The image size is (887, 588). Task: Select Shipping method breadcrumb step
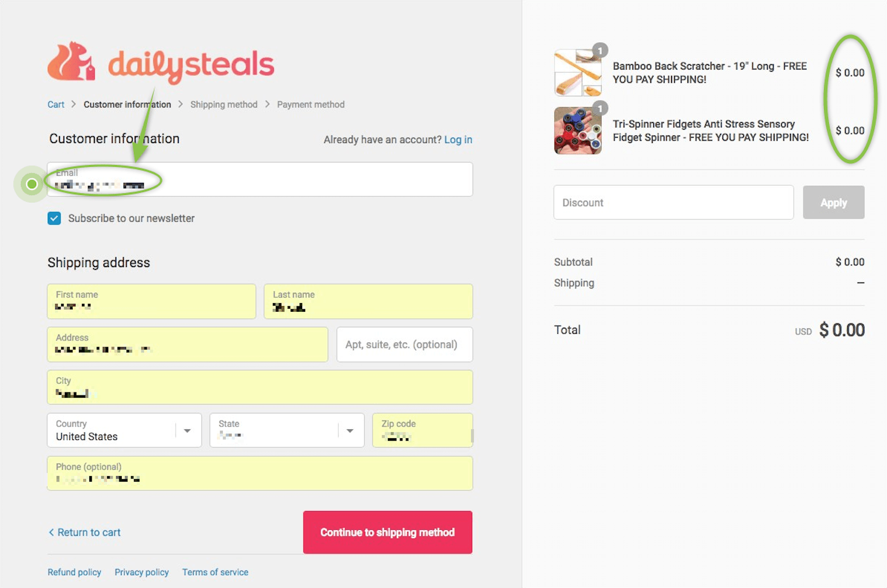click(x=224, y=105)
